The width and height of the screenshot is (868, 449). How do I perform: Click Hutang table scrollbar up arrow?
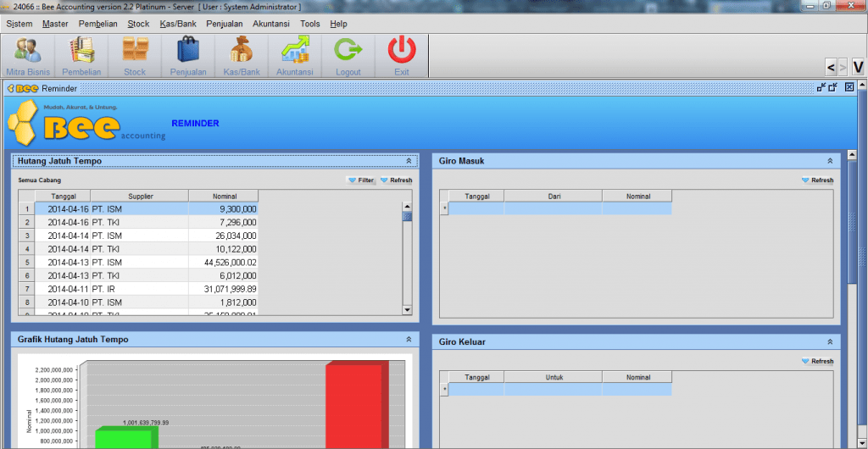[x=408, y=207]
